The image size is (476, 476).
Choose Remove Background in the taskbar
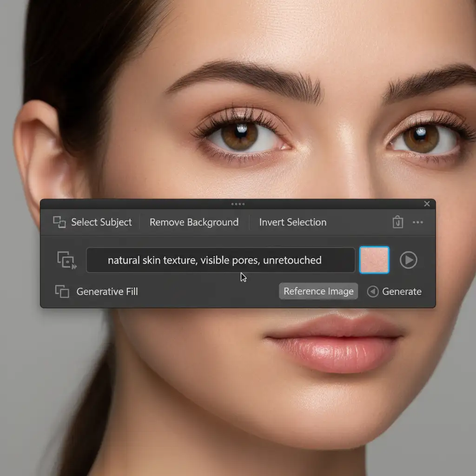(194, 222)
